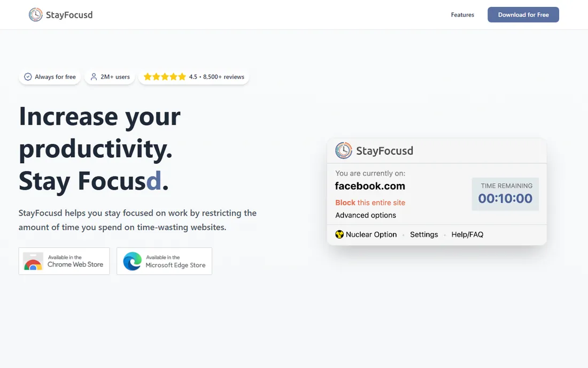Click Block this entire site link

pos(370,203)
